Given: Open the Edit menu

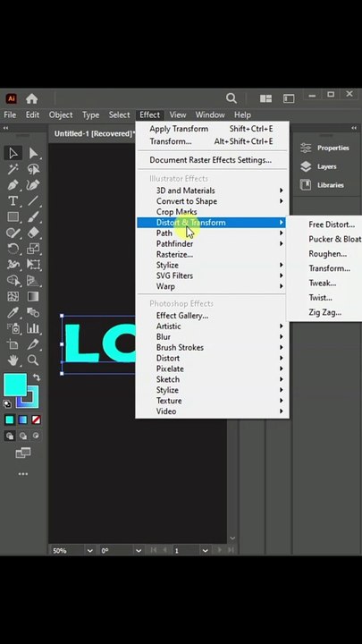Looking at the screenshot, I should (x=32, y=115).
